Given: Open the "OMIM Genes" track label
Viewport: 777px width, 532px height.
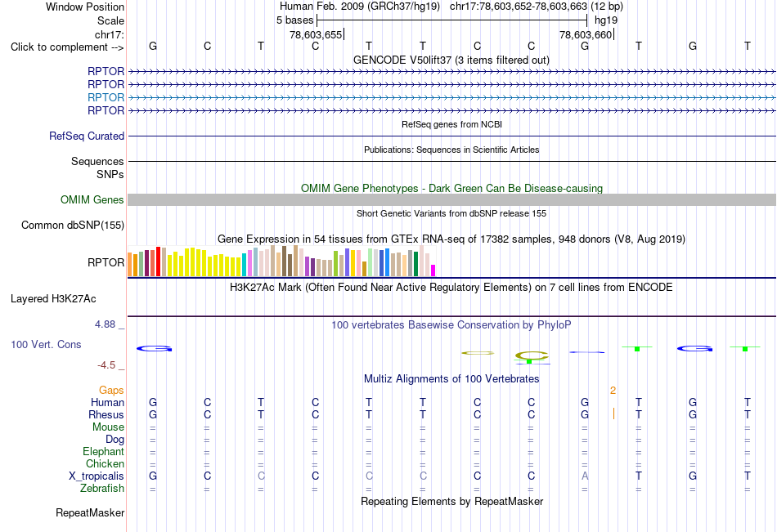Looking at the screenshot, I should click(x=92, y=199).
